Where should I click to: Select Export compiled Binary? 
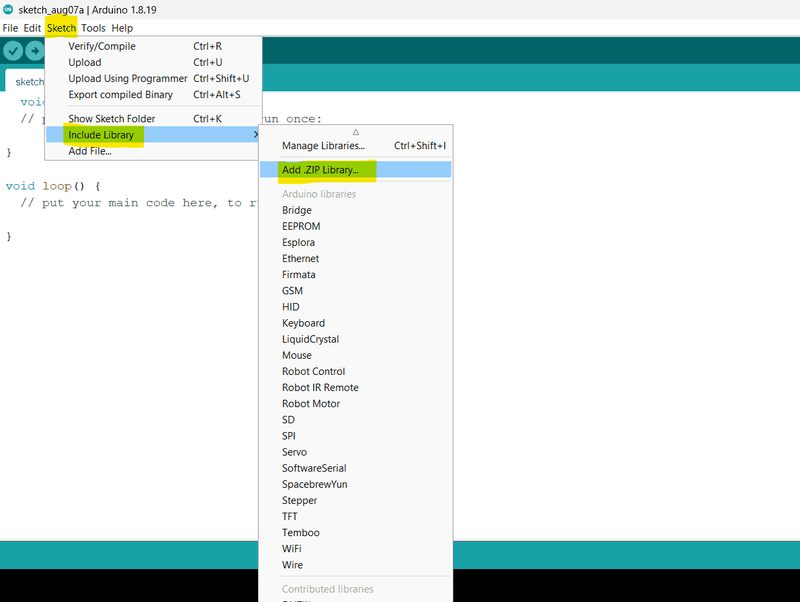pyautogui.click(x=153, y=94)
